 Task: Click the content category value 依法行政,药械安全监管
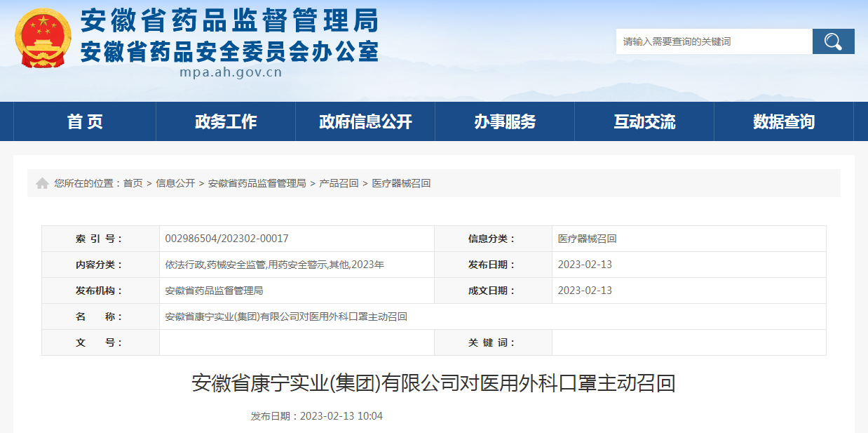point(274,265)
